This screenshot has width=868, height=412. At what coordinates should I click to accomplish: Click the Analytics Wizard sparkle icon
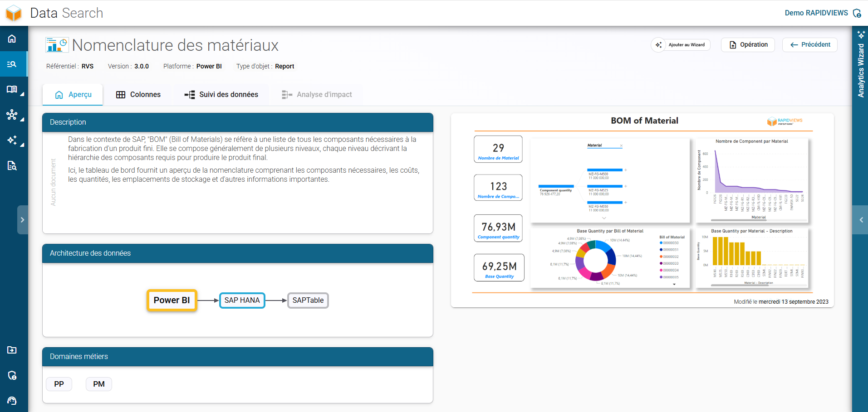861,34
